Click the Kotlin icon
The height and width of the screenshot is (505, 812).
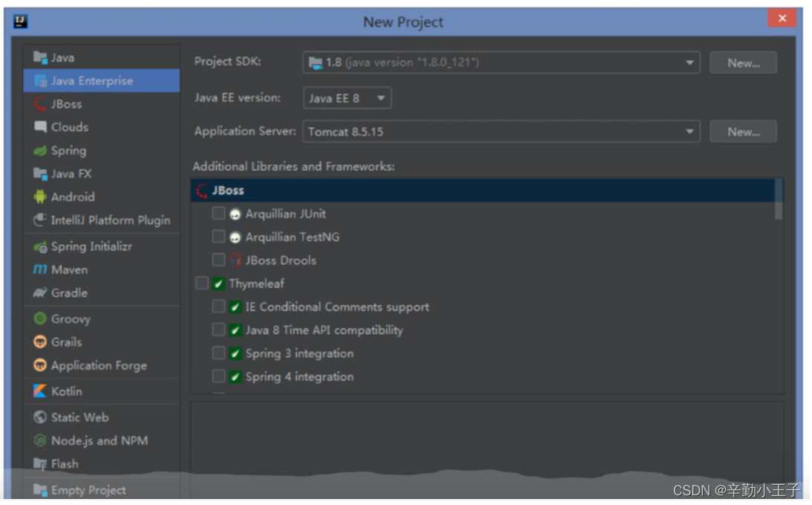(40, 391)
